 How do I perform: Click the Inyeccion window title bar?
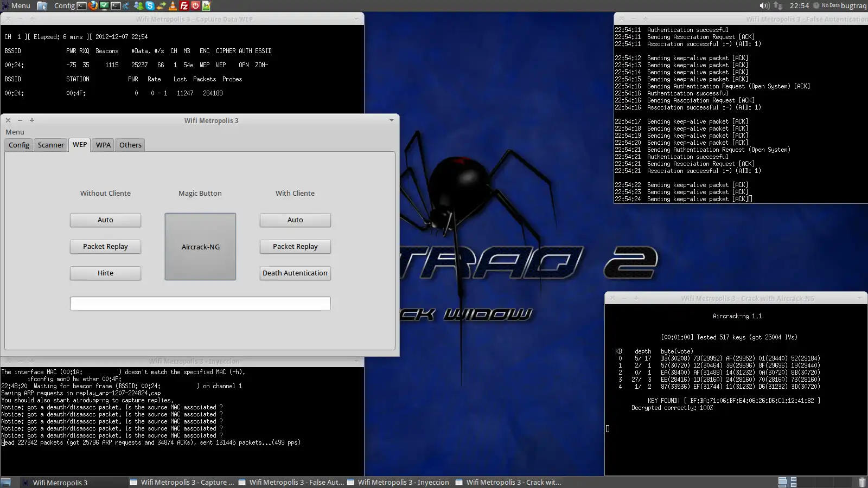coord(182,361)
